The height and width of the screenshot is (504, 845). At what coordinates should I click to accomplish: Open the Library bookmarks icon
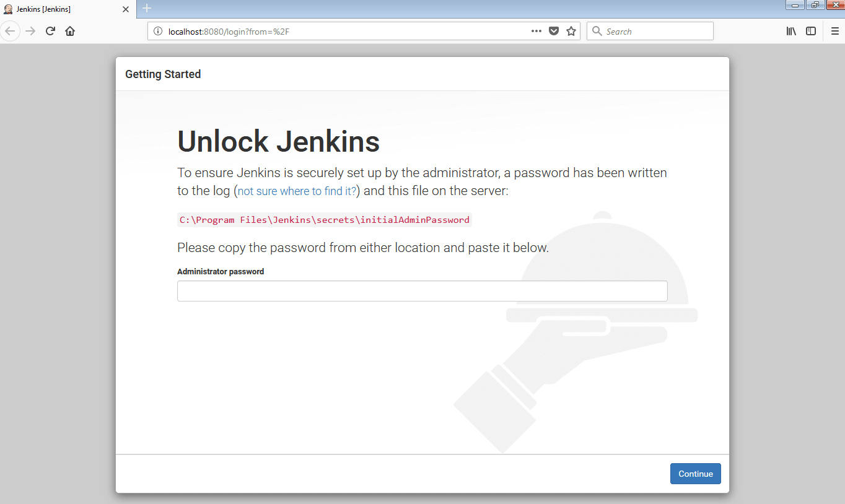[x=791, y=31]
